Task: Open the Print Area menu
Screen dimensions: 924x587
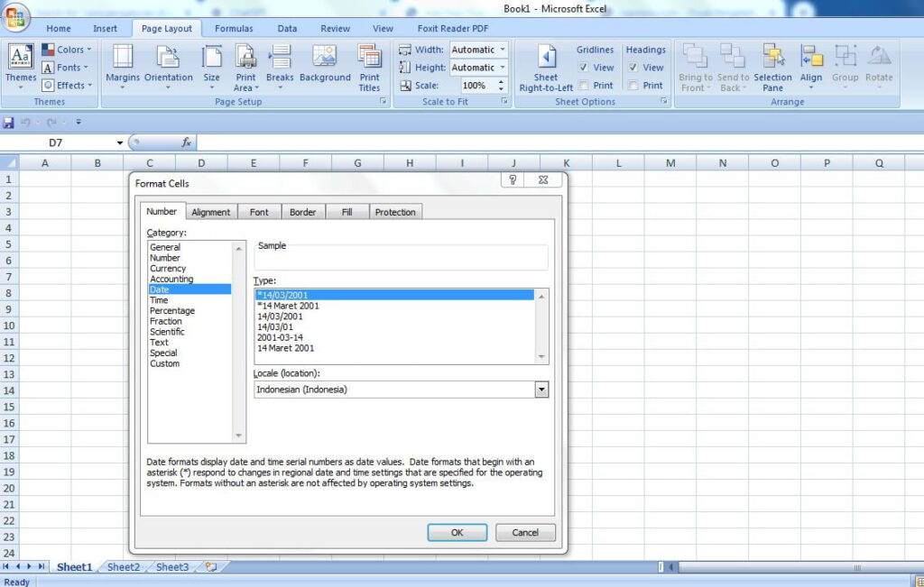Action: pyautogui.click(x=245, y=67)
